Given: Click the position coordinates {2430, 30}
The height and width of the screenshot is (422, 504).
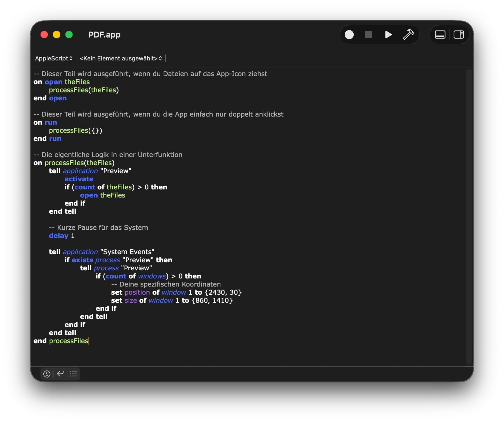Looking at the screenshot, I should (x=223, y=292).
